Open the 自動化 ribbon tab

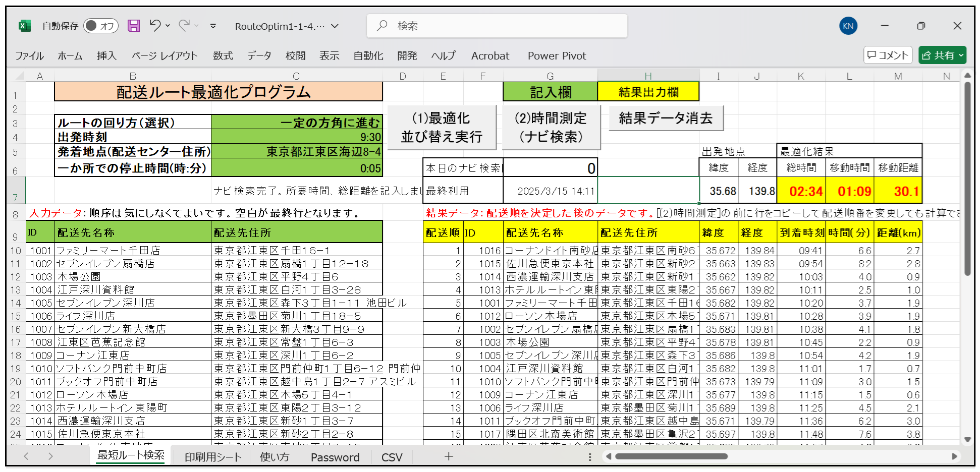coord(368,56)
